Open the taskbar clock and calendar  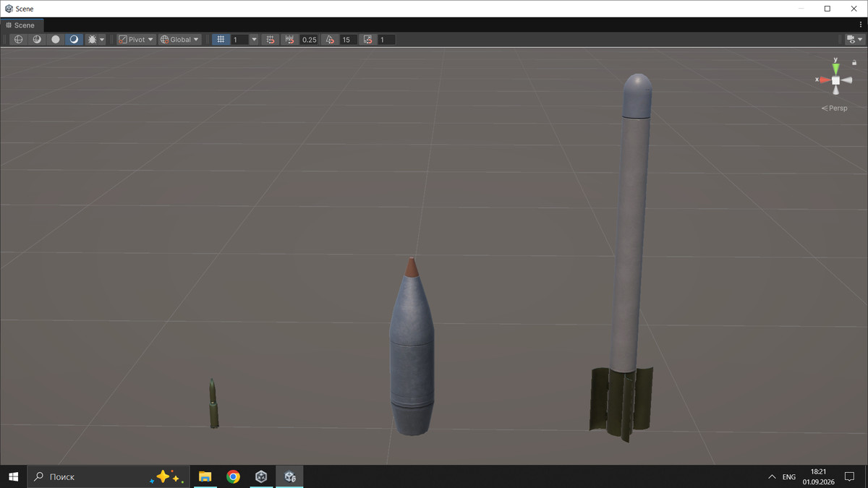click(818, 476)
